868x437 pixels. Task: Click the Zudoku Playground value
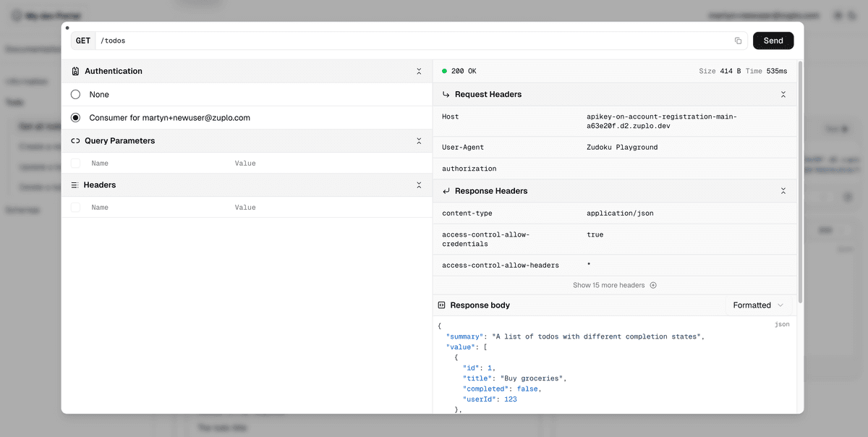[622, 147]
